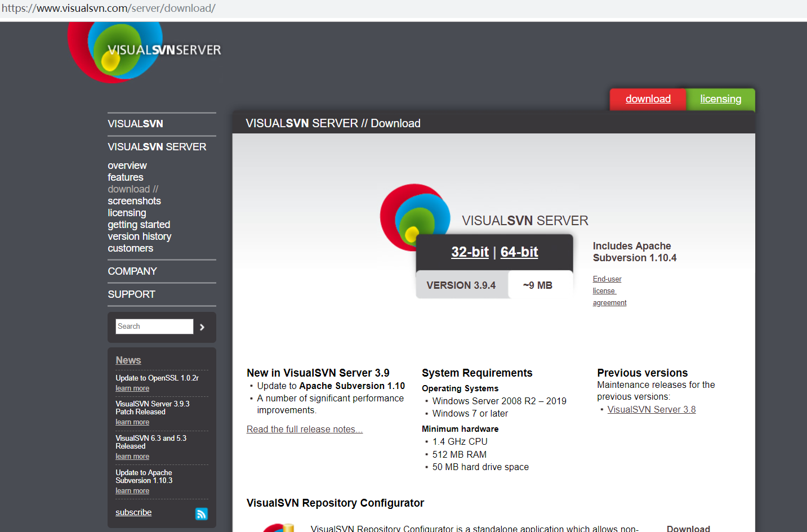Read the full release notes link
This screenshot has height=532, width=807.
305,430
